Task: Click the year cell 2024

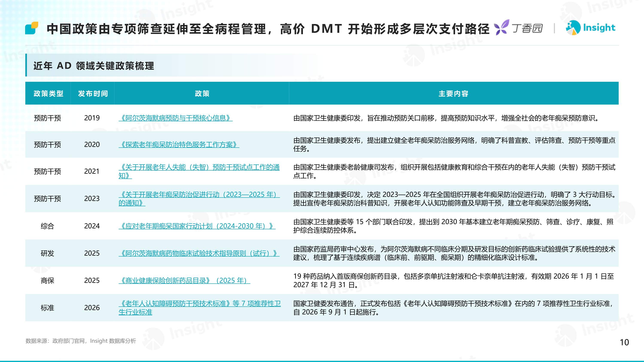Action: [x=92, y=226]
